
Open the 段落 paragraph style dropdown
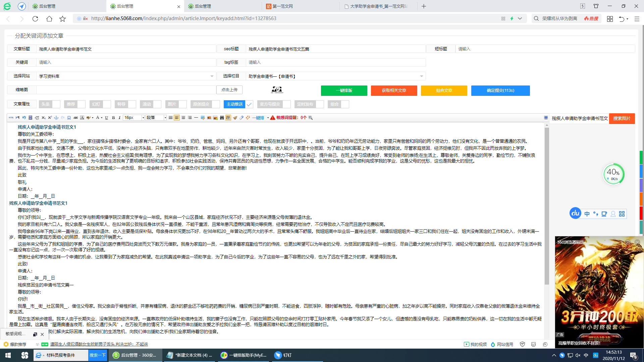click(156, 118)
